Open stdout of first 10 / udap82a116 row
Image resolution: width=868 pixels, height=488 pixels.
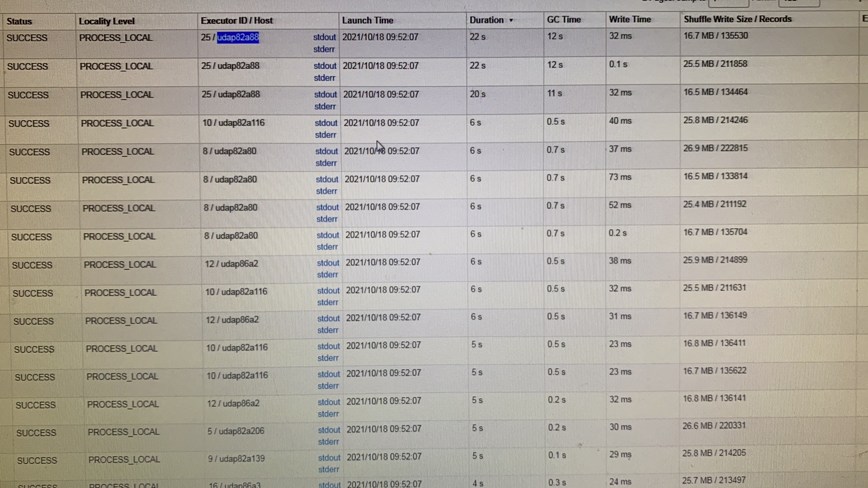(x=326, y=123)
